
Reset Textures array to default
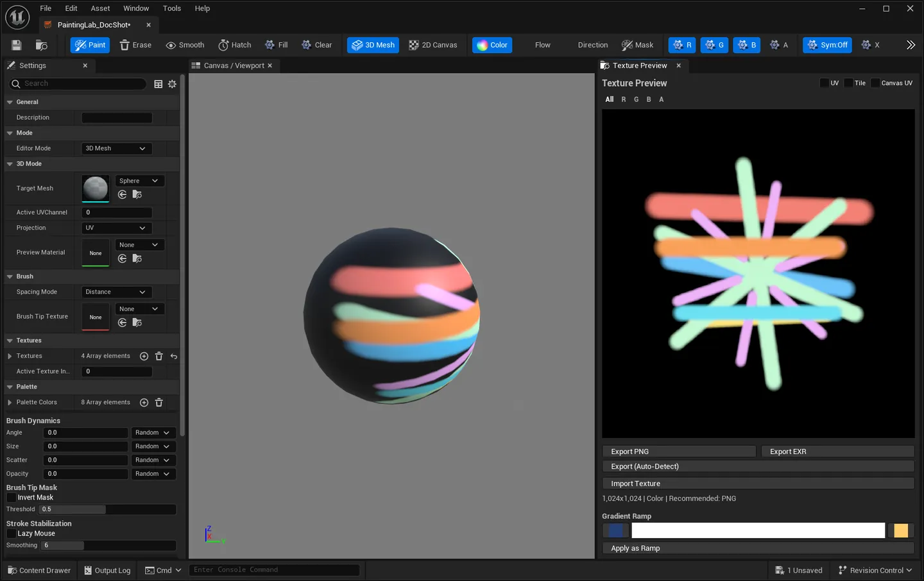(174, 356)
